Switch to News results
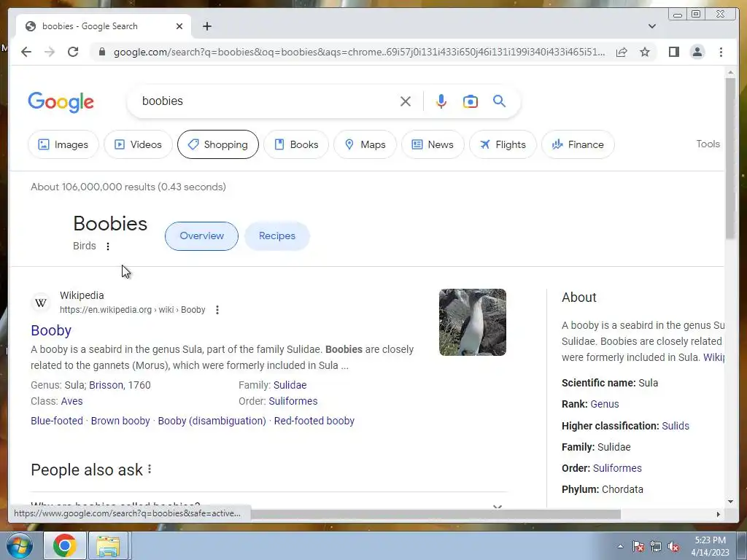 pyautogui.click(x=433, y=144)
